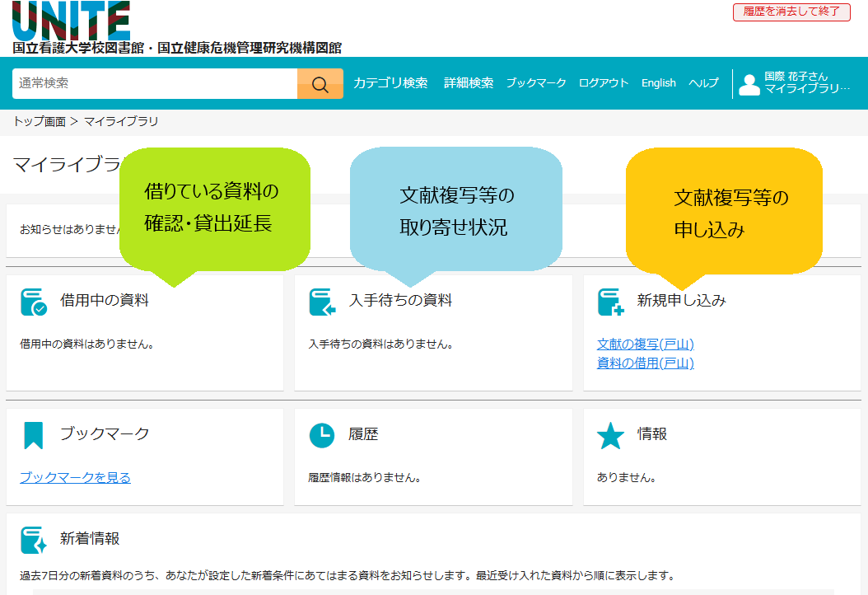Screen dimensions: 868x595
Task: Focus the 通常検索 search field
Action: (x=155, y=84)
